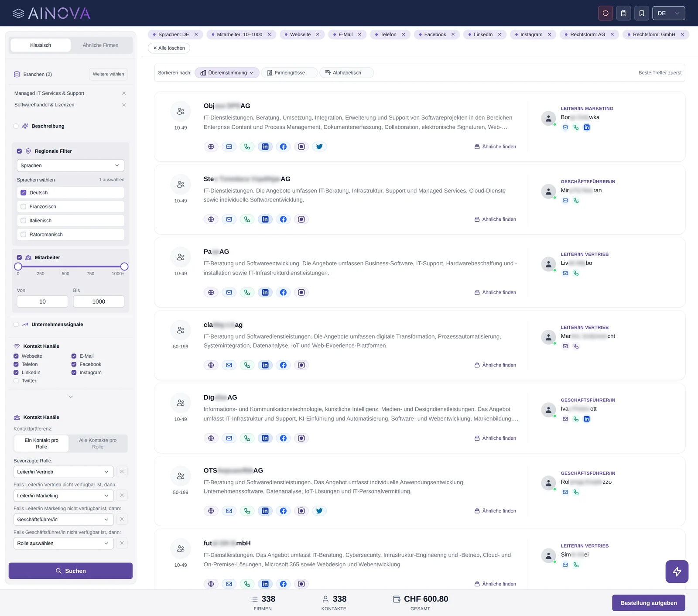
Task: Click Facebook icon on Pa… AG card
Action: 283,292
